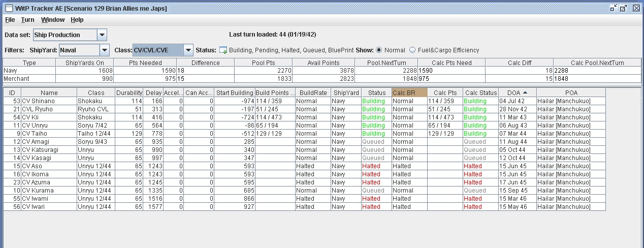The height and width of the screenshot is (248, 644).
Task: Click the iconify internal frame button
Action: pyautogui.click(x=614, y=8)
